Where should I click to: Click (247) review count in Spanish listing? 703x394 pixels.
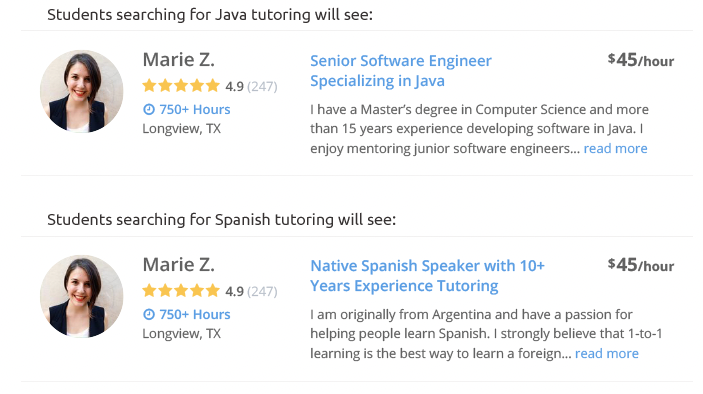pyautogui.click(x=262, y=291)
